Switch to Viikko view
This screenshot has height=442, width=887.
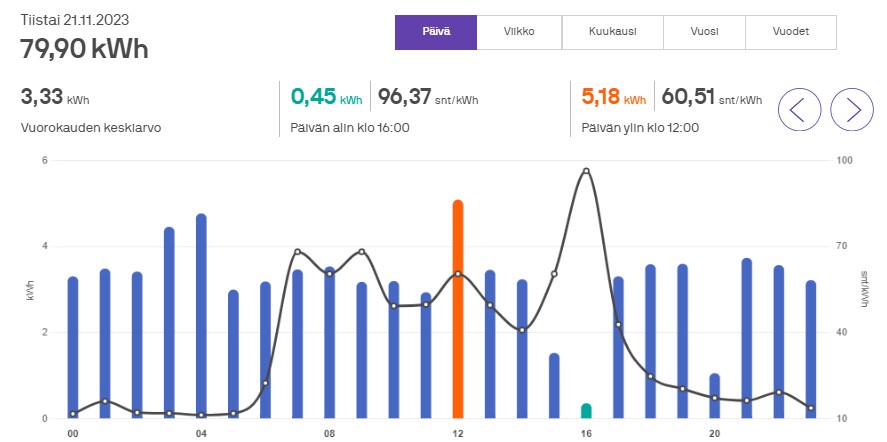519,32
